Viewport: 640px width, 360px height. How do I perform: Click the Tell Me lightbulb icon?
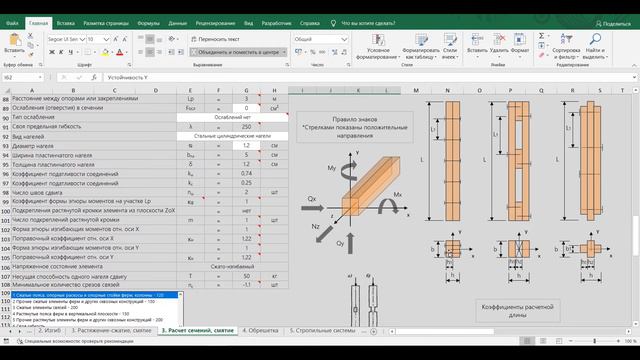333,23
